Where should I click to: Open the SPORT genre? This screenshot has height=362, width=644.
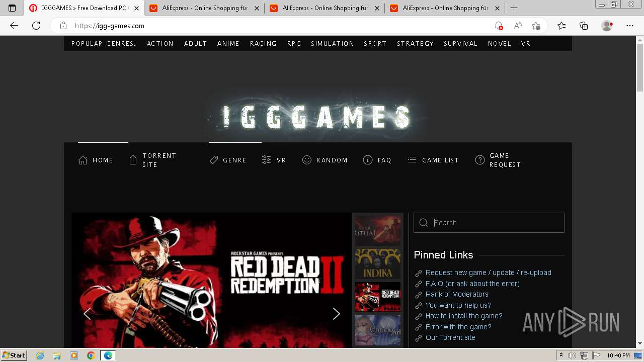375,44
